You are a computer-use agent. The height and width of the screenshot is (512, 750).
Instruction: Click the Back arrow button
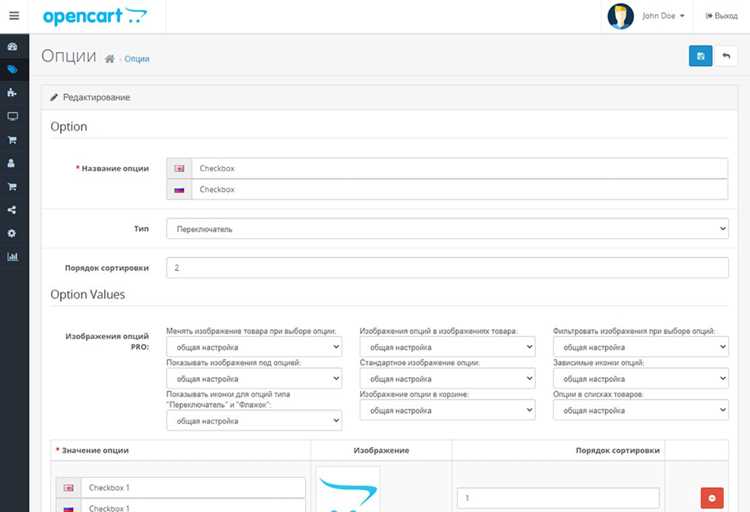726,56
